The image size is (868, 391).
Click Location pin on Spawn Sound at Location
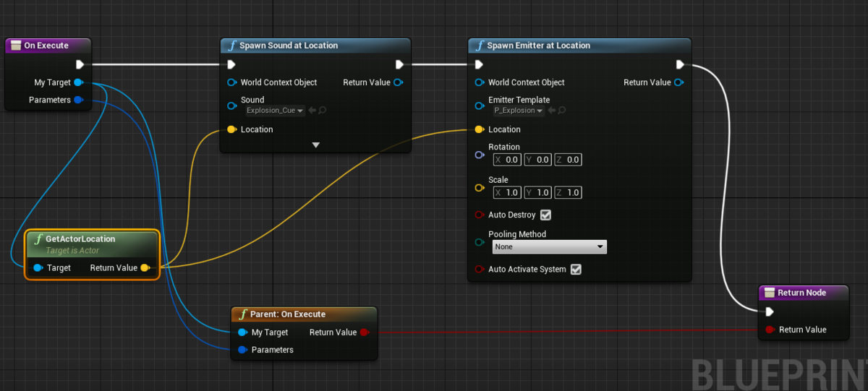tap(231, 129)
